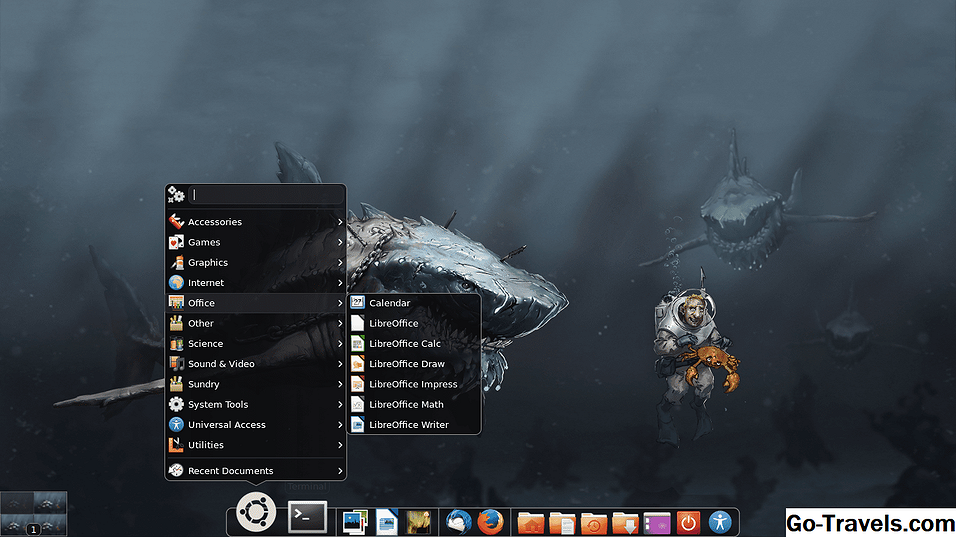Select the highlighted Office menu category
Viewport: 956px width, 537px height.
255,303
